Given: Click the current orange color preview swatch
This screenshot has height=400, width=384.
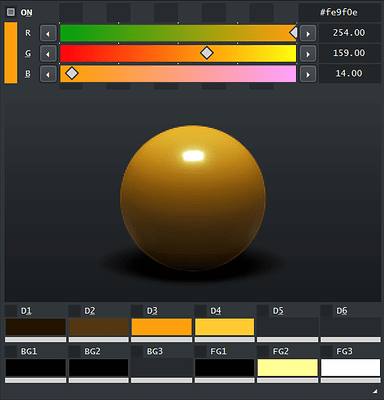Looking at the screenshot, I should [11, 53].
